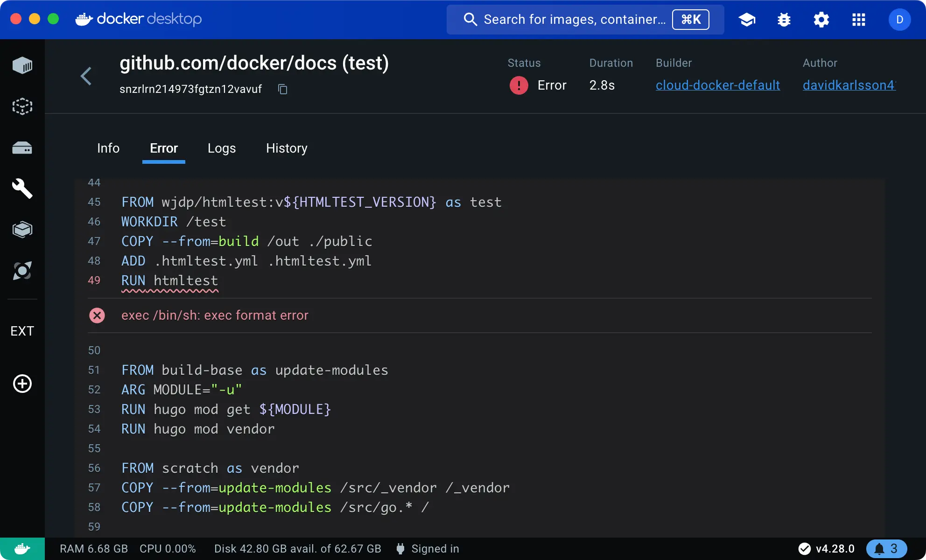The image size is (926, 560).
Task: Click the Error tab to view build errors
Action: [x=163, y=148]
